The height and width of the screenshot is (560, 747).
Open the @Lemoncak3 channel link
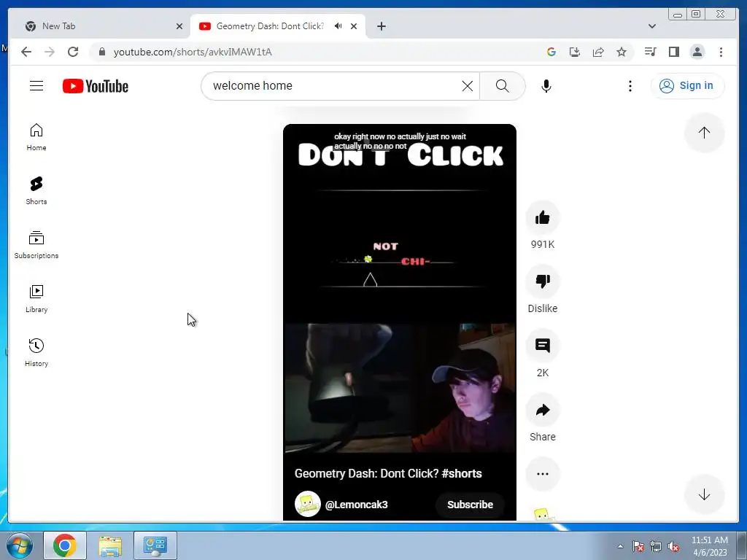[356, 505]
